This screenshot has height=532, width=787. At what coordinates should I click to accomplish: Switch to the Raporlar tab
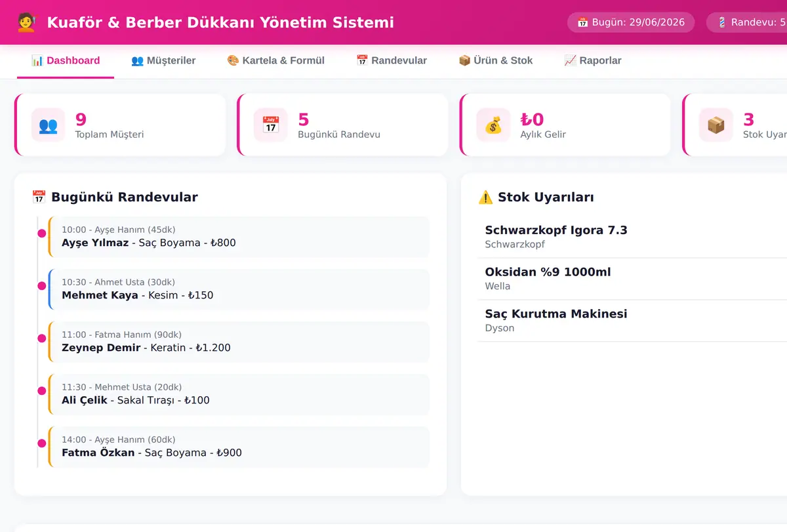[x=593, y=60]
